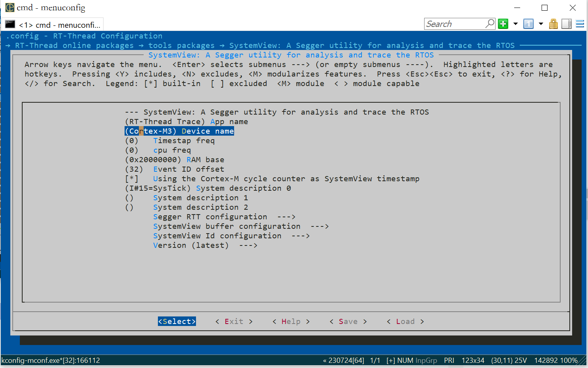This screenshot has height=368, width=588.
Task: Open the new console dropdown arrow
Action: coord(515,24)
